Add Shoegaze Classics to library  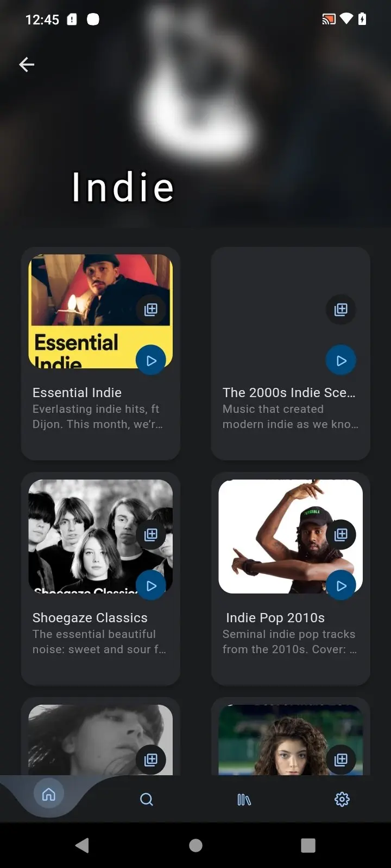coord(151,534)
